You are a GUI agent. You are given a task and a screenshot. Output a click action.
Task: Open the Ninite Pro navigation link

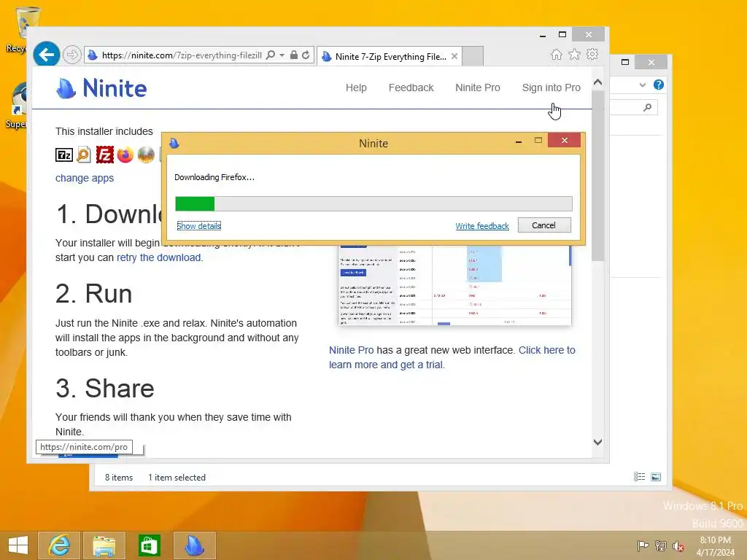pos(477,87)
